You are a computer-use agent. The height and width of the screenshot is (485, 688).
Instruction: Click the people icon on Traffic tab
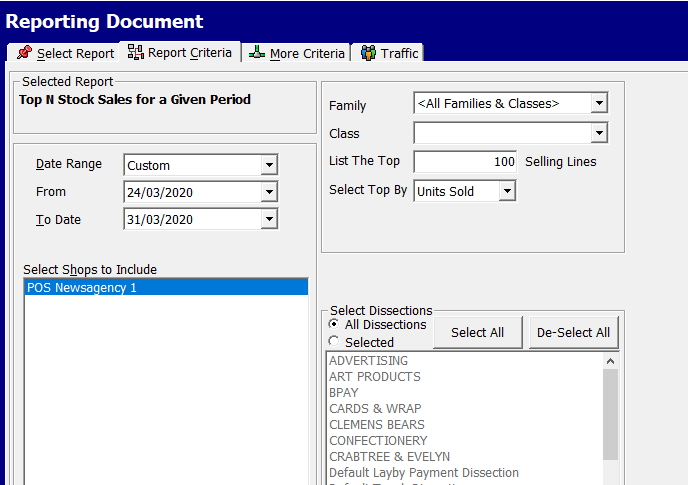pyautogui.click(x=368, y=53)
